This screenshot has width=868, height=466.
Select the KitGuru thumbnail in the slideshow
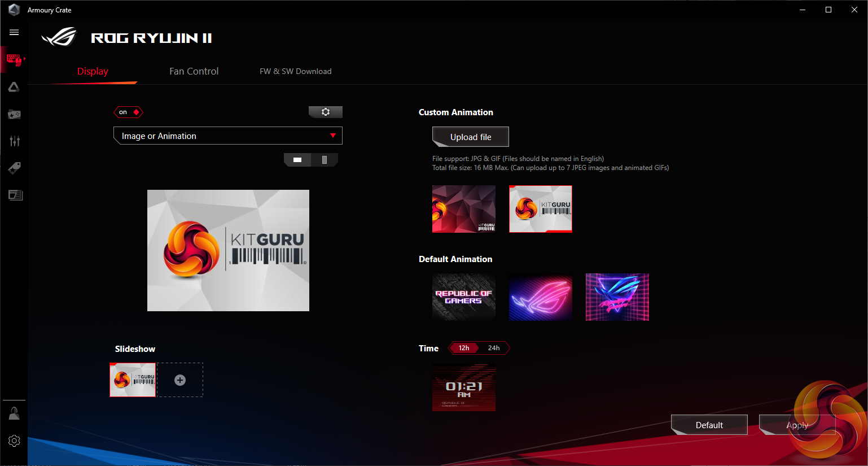click(x=133, y=380)
